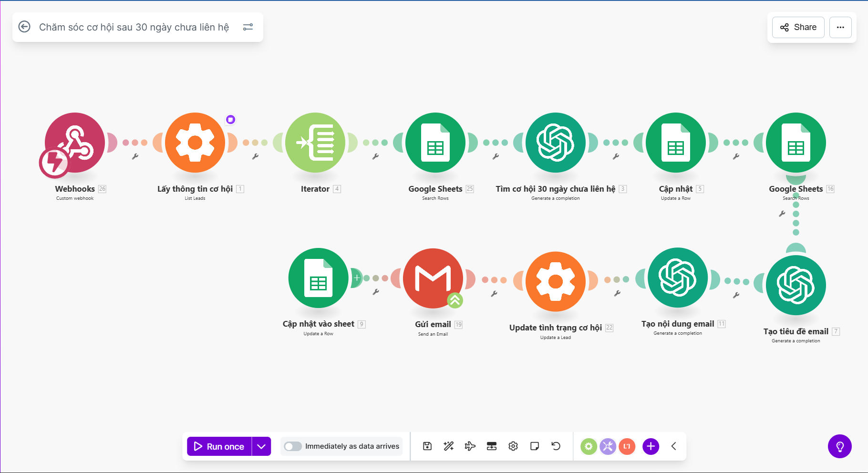Viewport: 868px width, 473px height.
Task: Click the 'Tạo tiêu đề email' label
Action: click(796, 331)
